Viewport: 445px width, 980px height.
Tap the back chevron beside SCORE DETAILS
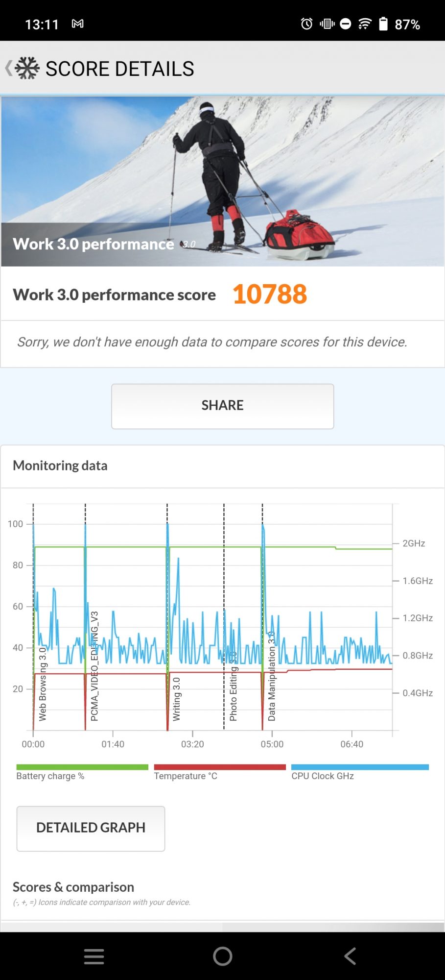tap(8, 68)
